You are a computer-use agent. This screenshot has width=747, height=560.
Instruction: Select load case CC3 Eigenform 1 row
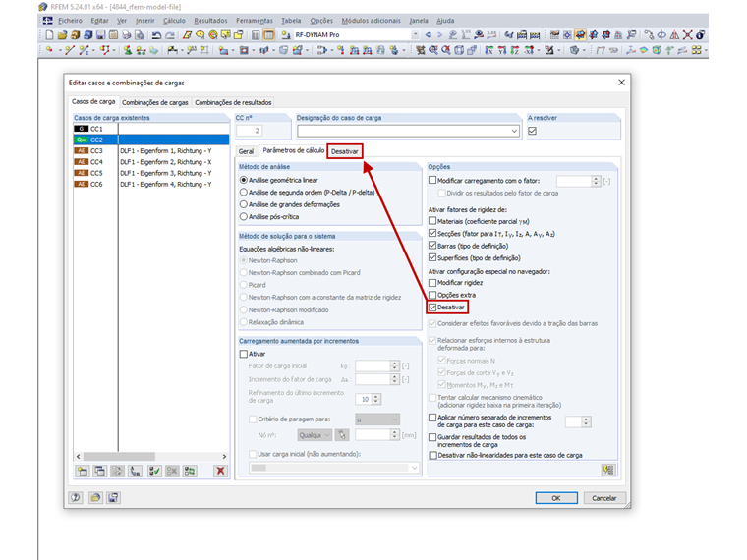[151, 150]
